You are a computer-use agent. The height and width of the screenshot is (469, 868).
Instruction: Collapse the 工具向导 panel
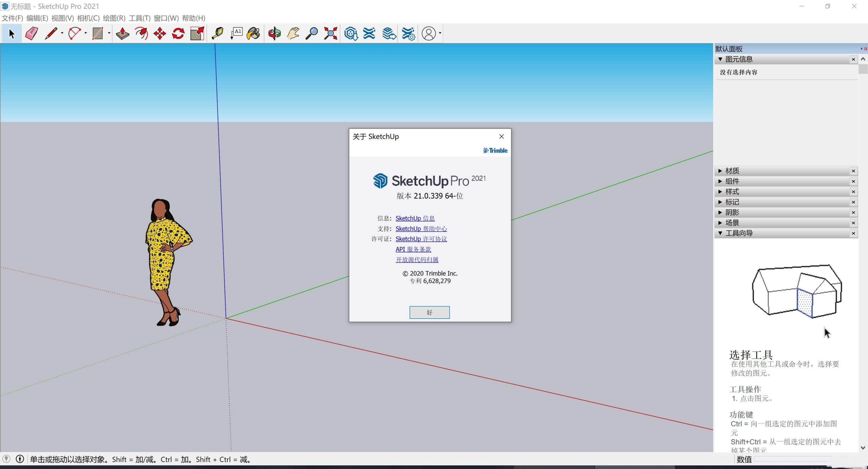coord(720,233)
